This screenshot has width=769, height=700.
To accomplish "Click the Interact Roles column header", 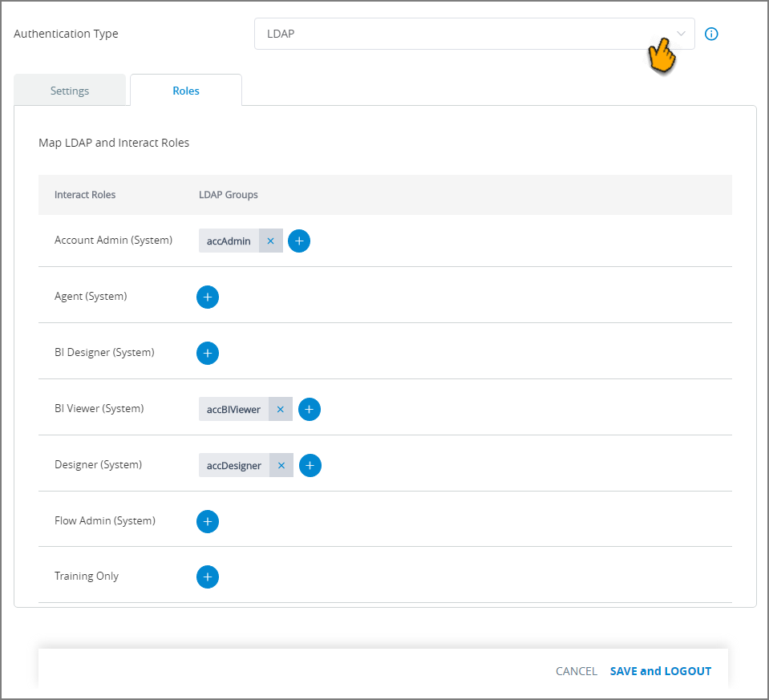I will (85, 195).
